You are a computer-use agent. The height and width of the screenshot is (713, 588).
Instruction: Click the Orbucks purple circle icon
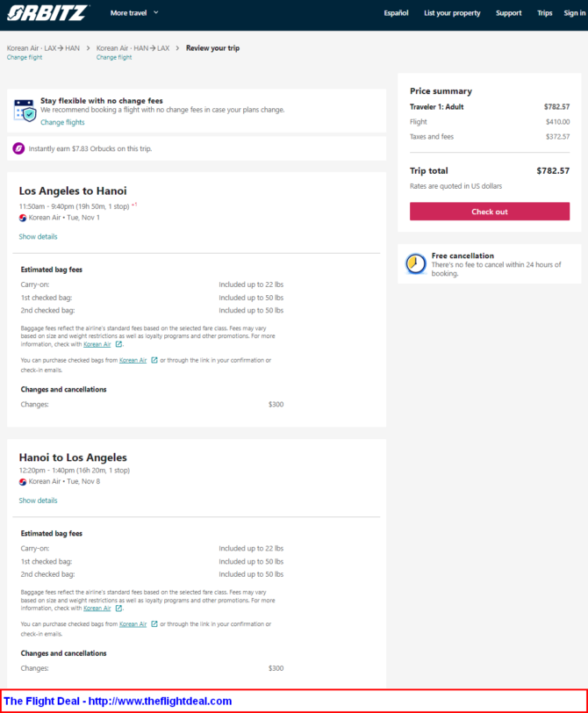point(18,148)
